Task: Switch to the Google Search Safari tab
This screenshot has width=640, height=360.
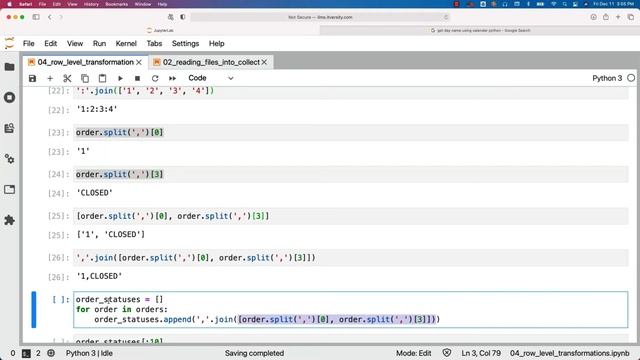Action: [480, 30]
